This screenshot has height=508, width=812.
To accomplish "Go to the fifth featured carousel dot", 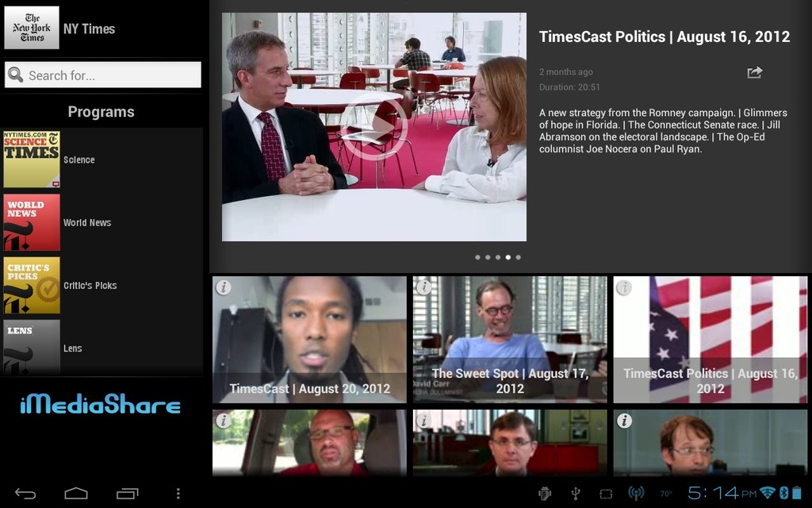I will (519, 257).
